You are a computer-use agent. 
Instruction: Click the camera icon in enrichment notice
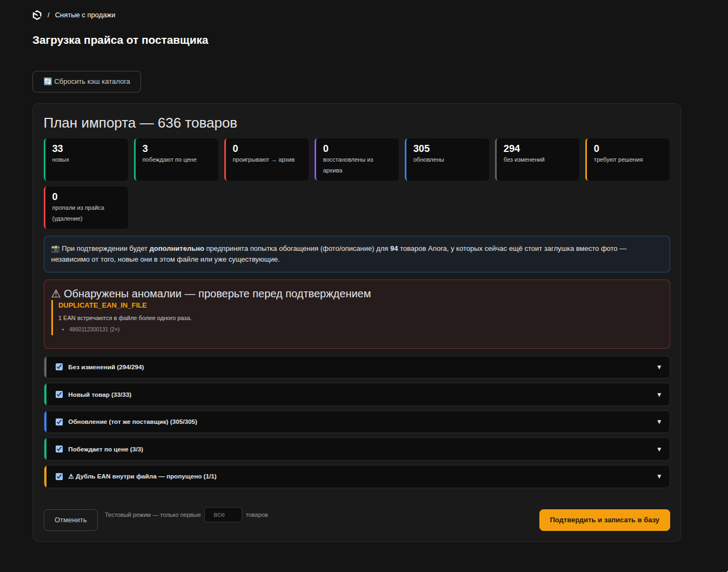click(x=55, y=249)
